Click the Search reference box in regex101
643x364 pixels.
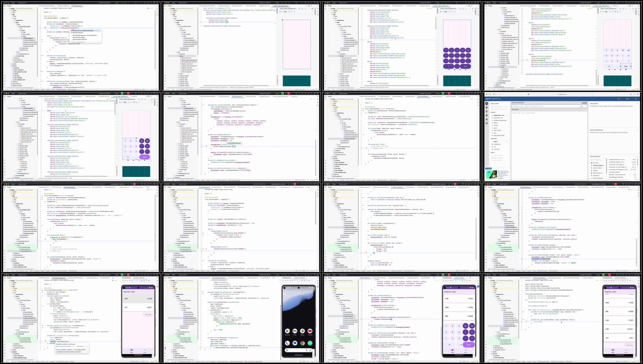[598, 160]
